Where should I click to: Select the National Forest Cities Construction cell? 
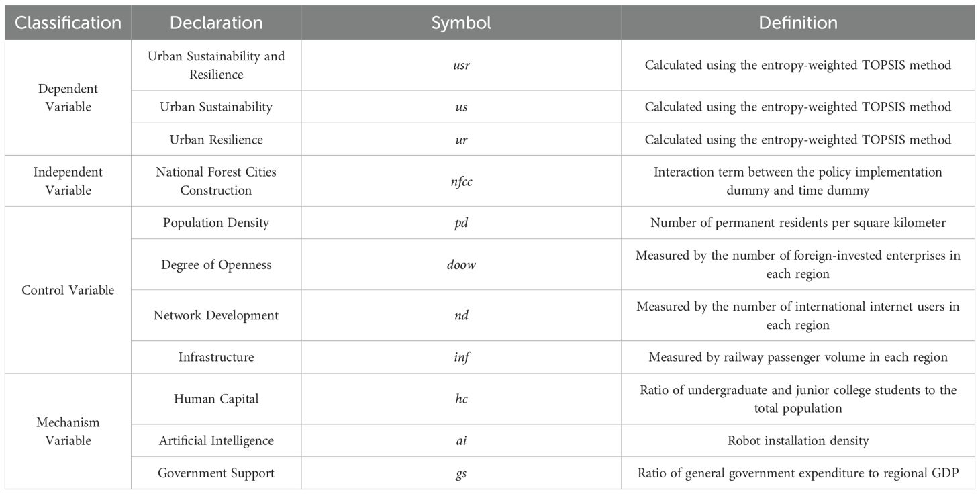click(216, 181)
